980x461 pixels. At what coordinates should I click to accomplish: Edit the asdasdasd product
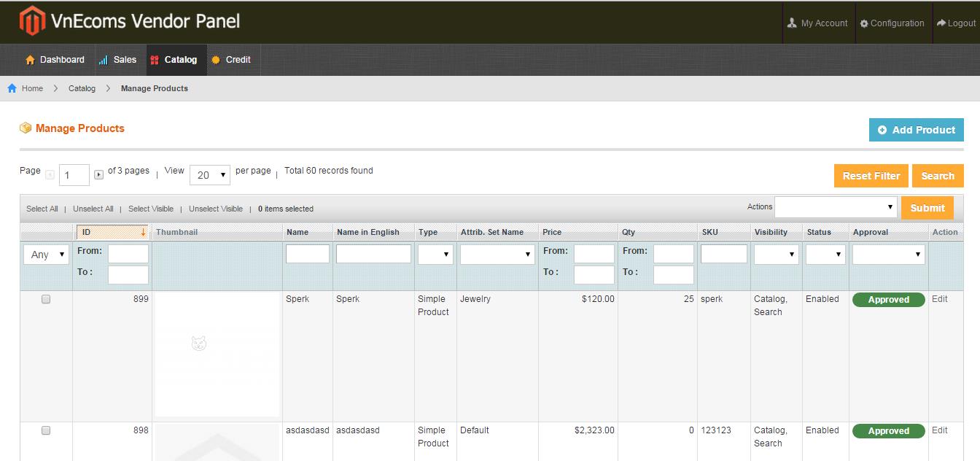pos(940,430)
